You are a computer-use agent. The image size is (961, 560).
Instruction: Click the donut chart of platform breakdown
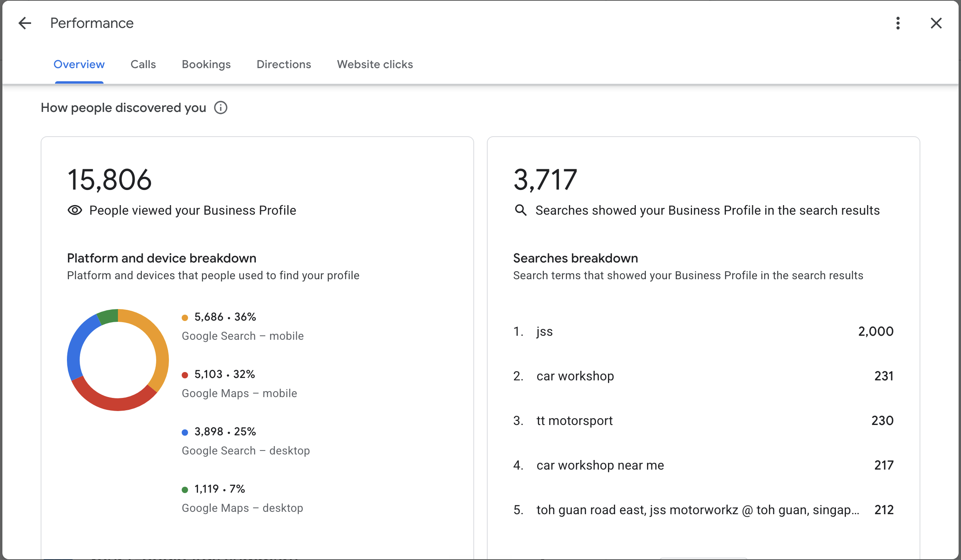118,360
